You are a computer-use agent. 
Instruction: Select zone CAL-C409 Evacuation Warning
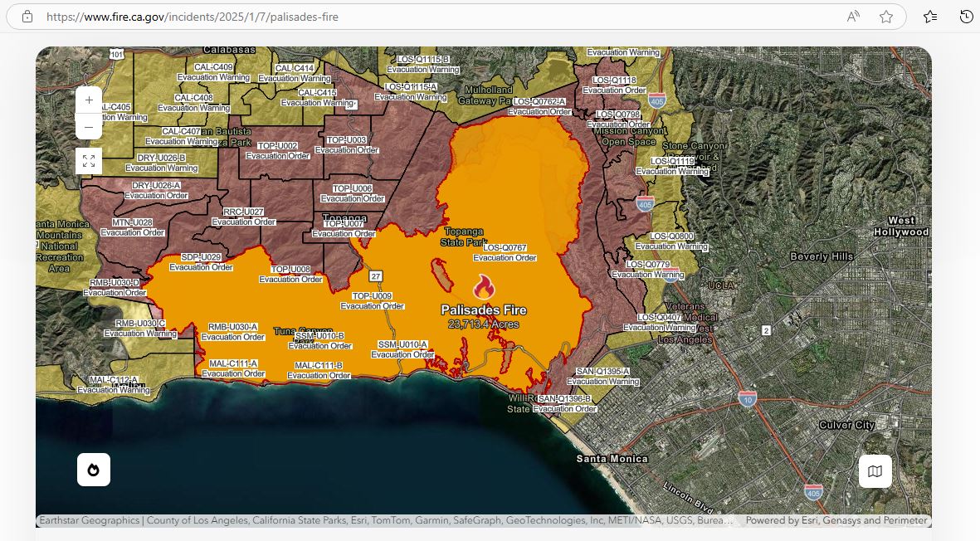pos(213,72)
